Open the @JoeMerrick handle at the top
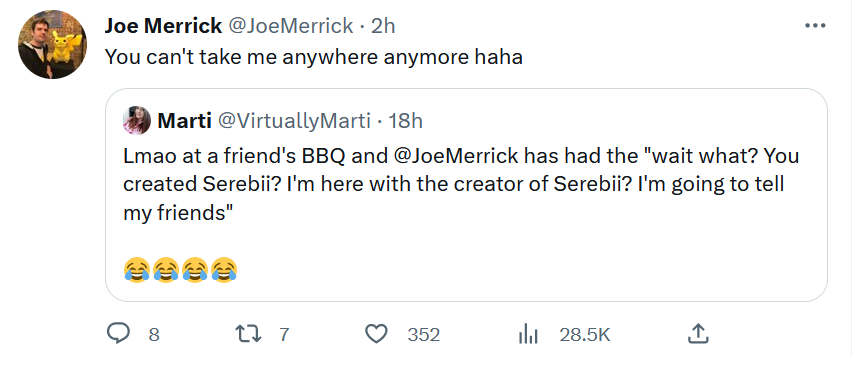The image size is (855, 367). point(290,26)
